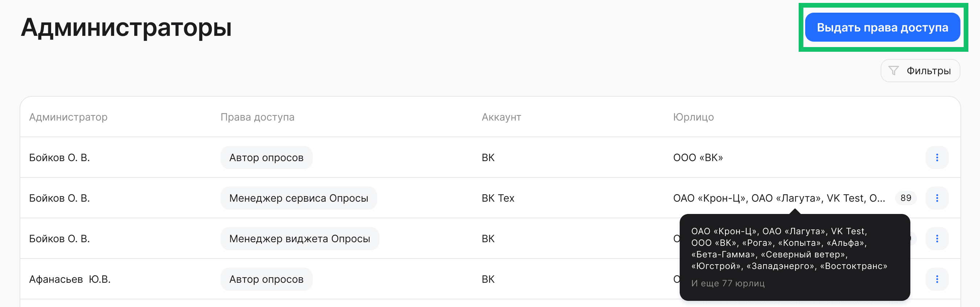980x307 pixels.
Task: Click the Администратор column header
Action: click(x=69, y=117)
